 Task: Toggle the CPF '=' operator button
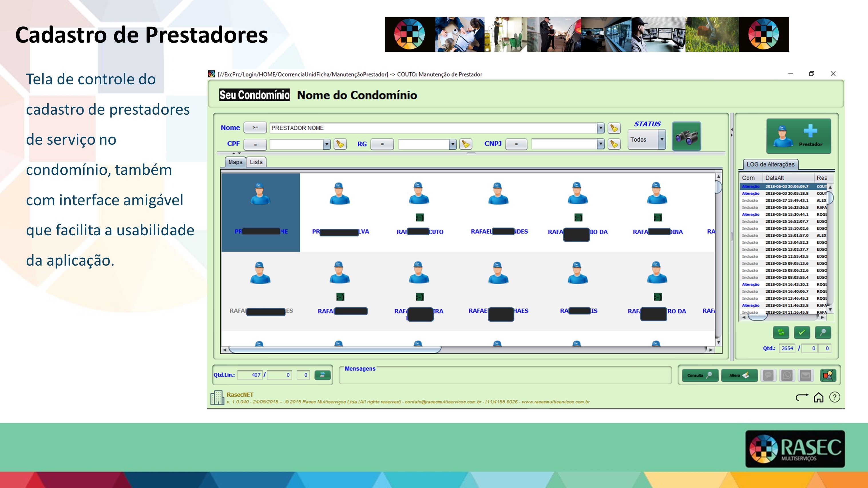(255, 144)
